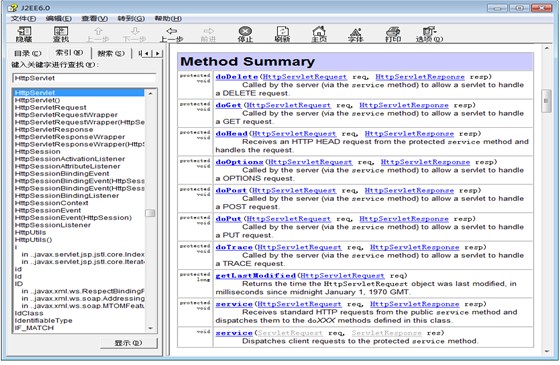
Task: Select HttpServletRequest index entry
Action: pyautogui.click(x=50, y=108)
